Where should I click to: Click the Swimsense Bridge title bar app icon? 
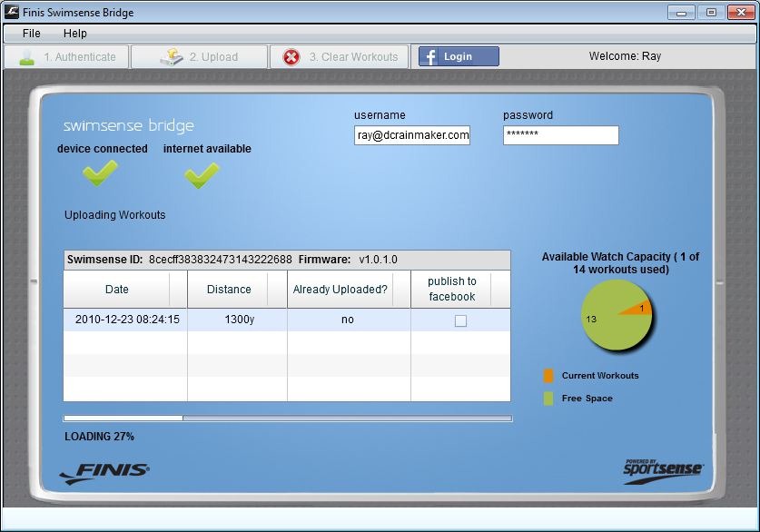click(12, 12)
